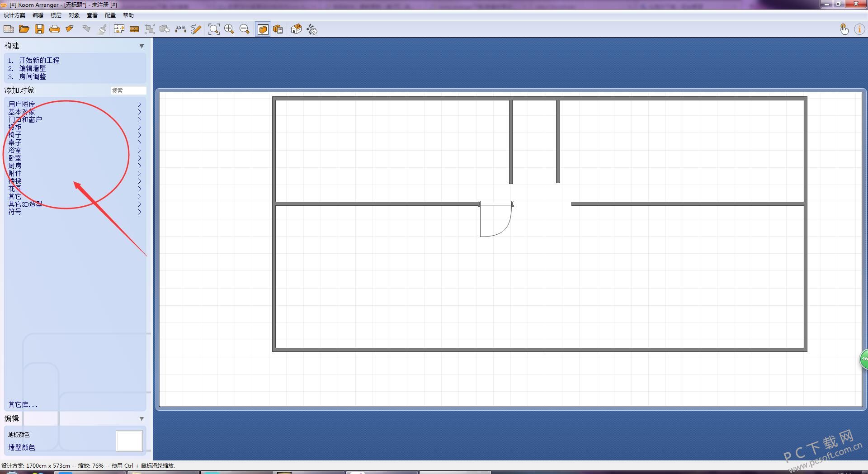
Task: Open the 配置 menu
Action: coord(110,15)
